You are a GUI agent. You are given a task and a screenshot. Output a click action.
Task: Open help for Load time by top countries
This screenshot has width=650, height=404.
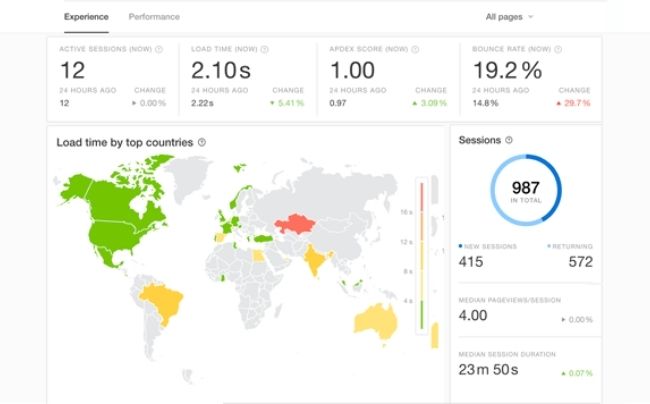202,142
